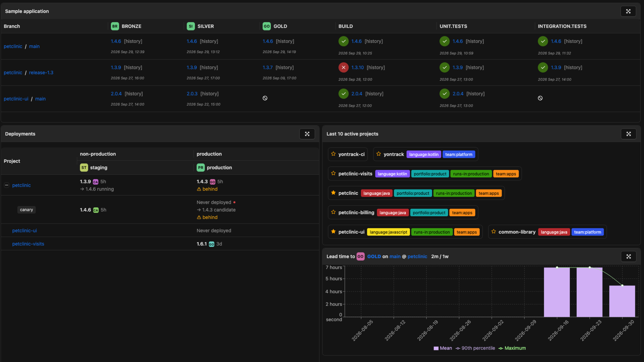Maximize the Deployments panel
Viewport: 644px width, 362px height.
click(x=307, y=134)
